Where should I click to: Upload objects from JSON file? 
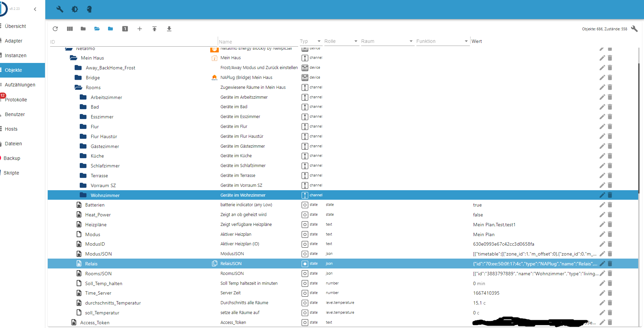click(154, 29)
